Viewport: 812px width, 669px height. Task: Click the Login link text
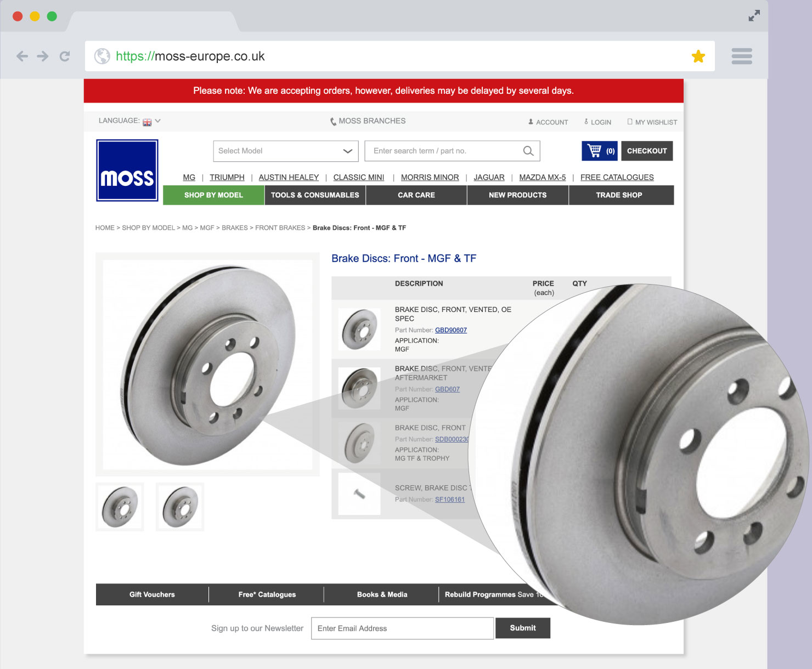601,122
